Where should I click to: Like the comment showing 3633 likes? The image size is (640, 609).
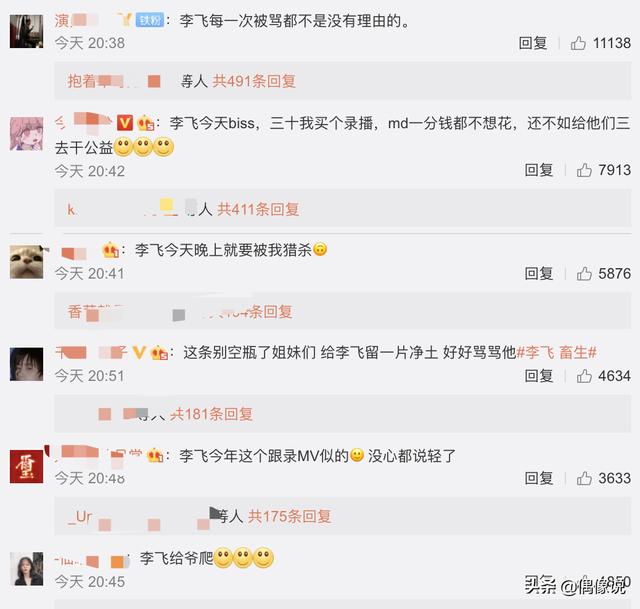click(x=584, y=478)
